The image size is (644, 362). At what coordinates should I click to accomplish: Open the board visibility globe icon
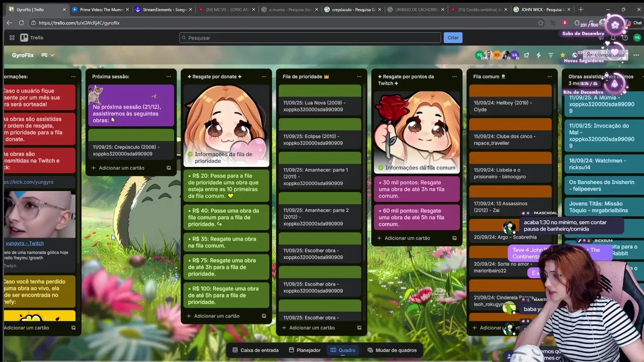(575, 55)
